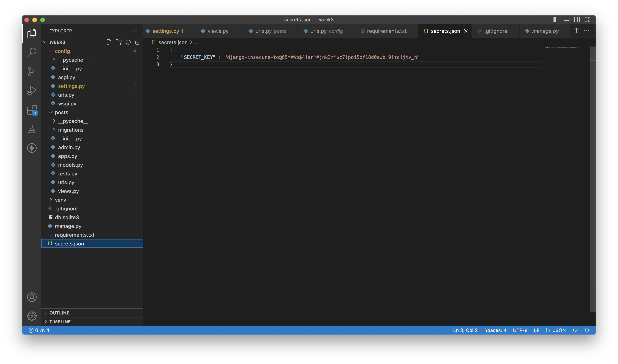618x364 pixels.
Task: Open the Run and Debug view
Action: pyautogui.click(x=32, y=91)
